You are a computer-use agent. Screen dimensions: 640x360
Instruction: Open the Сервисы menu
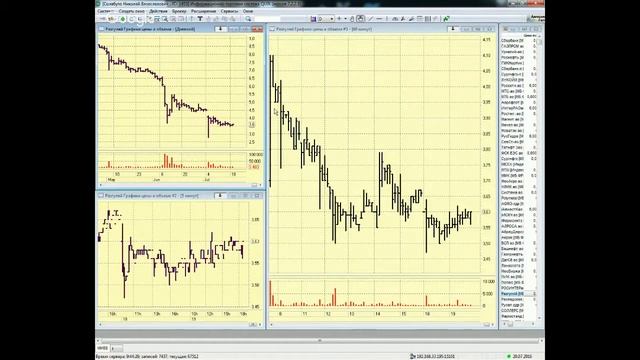click(229, 11)
